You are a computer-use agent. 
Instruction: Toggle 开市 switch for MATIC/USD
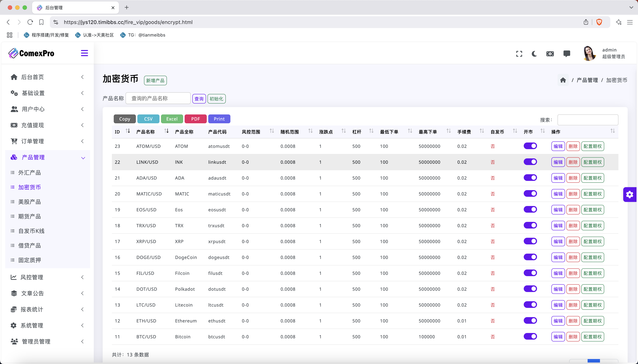coord(530,193)
